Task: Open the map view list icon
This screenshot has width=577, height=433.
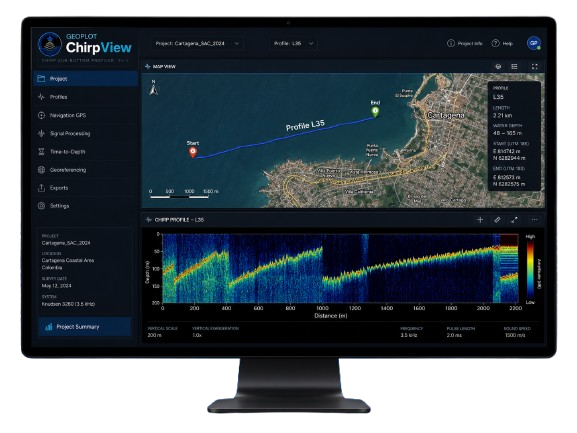Action: coord(514,67)
